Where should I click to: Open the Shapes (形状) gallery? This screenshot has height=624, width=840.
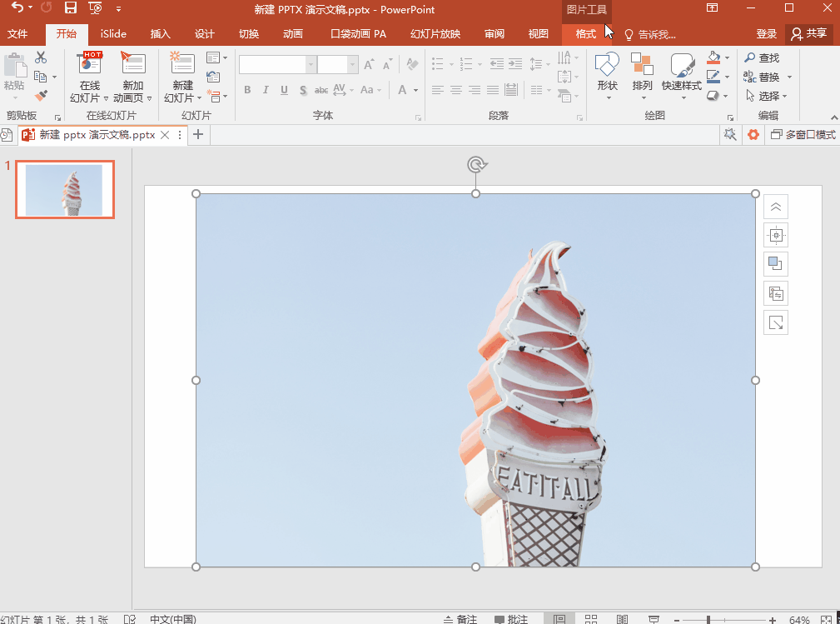click(x=607, y=74)
